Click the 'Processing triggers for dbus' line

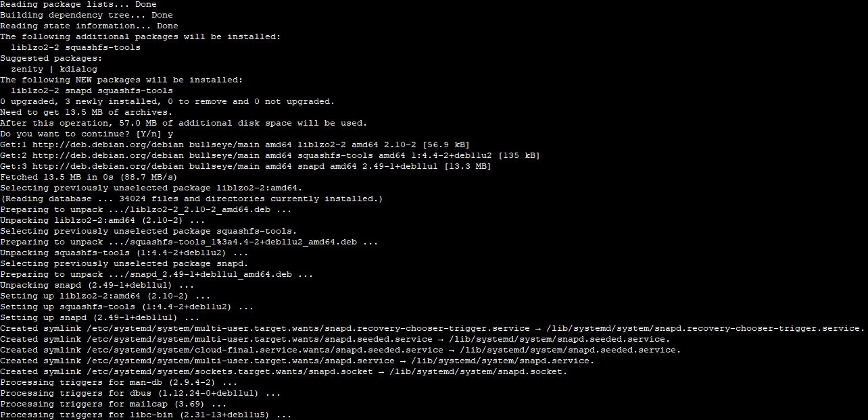[141, 393]
